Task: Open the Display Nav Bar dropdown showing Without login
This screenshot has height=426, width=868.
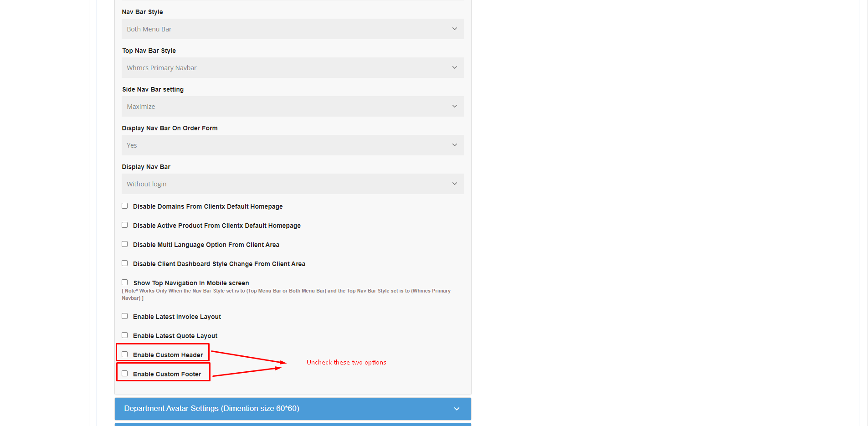Action: [x=292, y=184]
